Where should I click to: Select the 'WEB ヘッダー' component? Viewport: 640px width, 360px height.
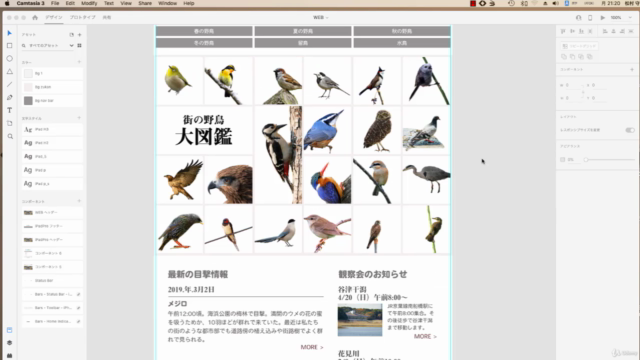(x=52, y=212)
